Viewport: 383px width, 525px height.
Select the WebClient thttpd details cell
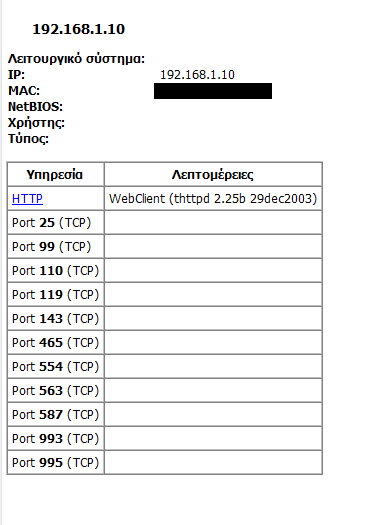click(213, 199)
